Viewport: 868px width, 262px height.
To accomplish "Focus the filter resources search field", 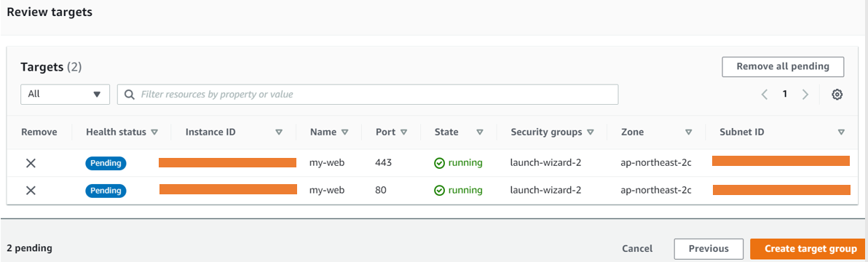I will pyautogui.click(x=368, y=95).
